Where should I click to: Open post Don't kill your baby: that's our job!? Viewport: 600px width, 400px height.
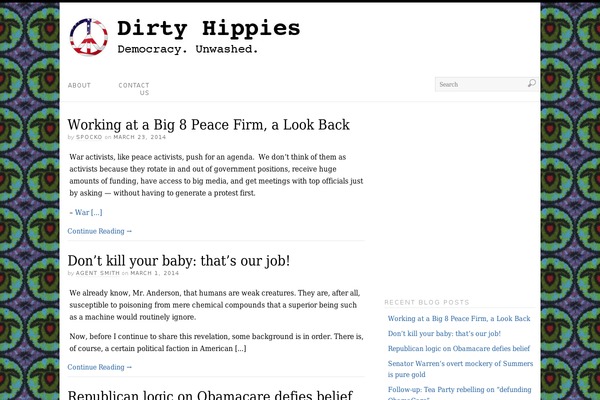[x=179, y=261]
